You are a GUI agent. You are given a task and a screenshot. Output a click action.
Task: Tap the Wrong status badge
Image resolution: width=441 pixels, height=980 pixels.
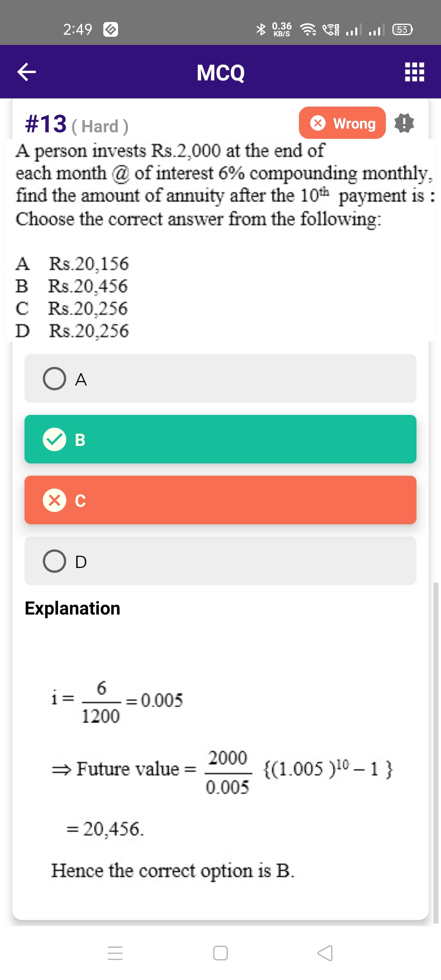[342, 123]
